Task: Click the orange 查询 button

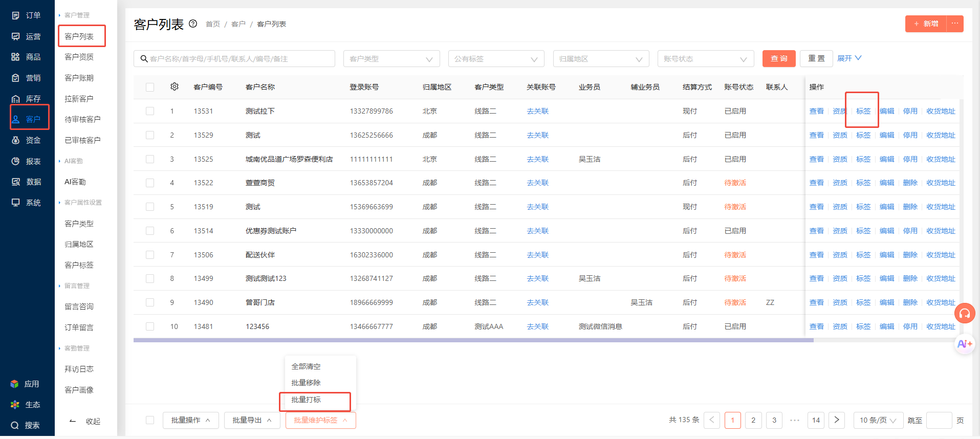Action: (x=779, y=58)
